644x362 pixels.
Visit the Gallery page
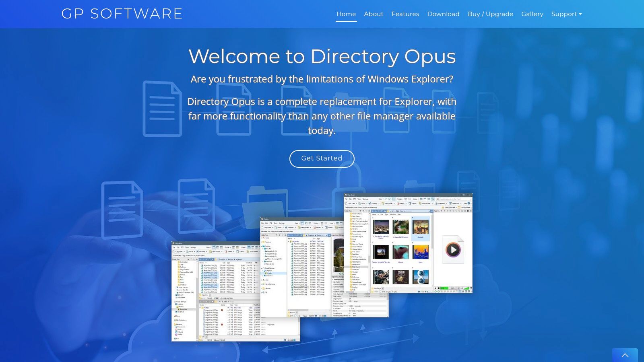(x=532, y=14)
